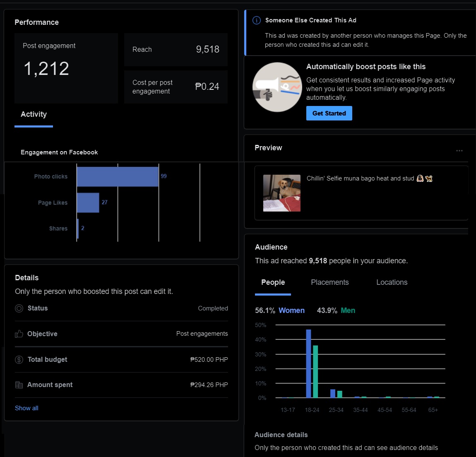Switch to the Placements tab

pyautogui.click(x=329, y=282)
